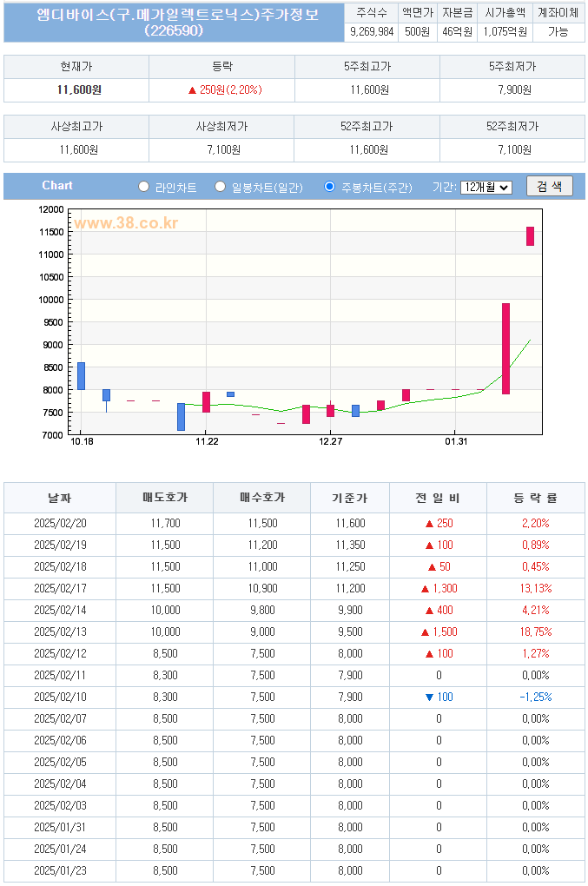Click the 01.31 x-axis date label

click(x=456, y=441)
